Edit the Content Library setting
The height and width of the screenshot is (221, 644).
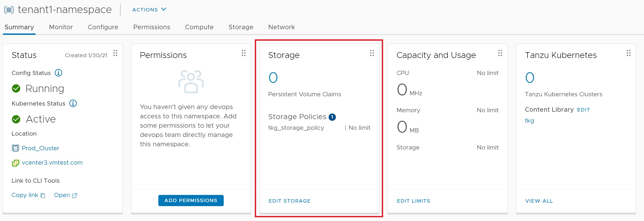click(583, 110)
